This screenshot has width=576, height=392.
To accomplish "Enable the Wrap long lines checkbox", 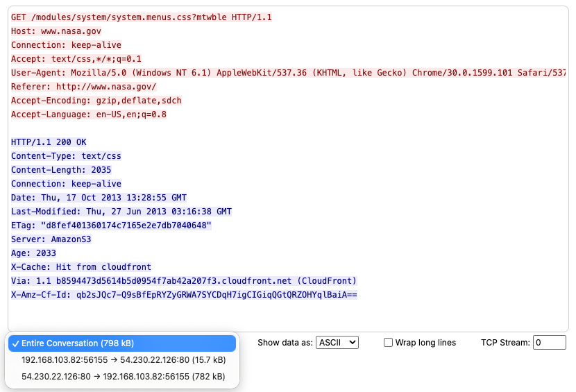I will coord(389,343).
